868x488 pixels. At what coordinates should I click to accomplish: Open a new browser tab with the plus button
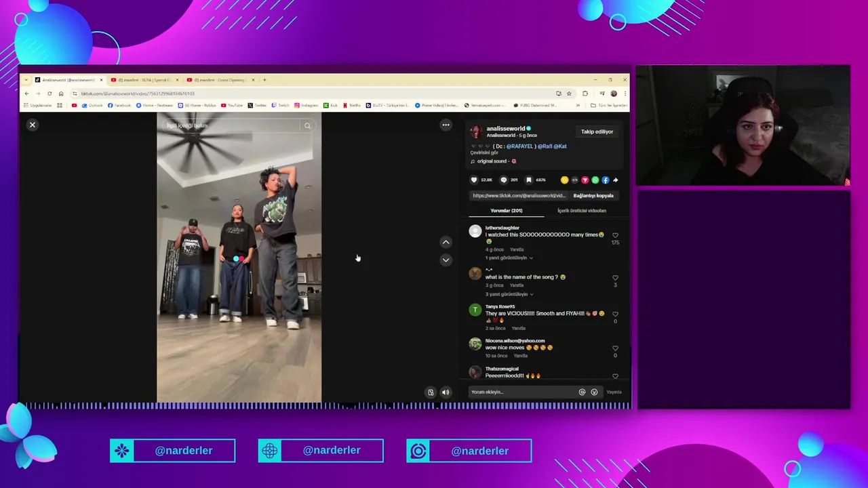(264, 80)
